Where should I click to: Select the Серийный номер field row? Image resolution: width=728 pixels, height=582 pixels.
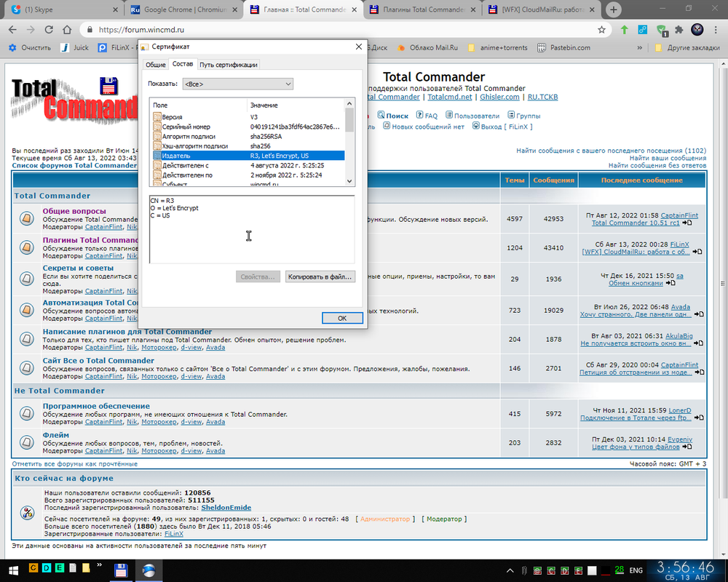(x=248, y=127)
